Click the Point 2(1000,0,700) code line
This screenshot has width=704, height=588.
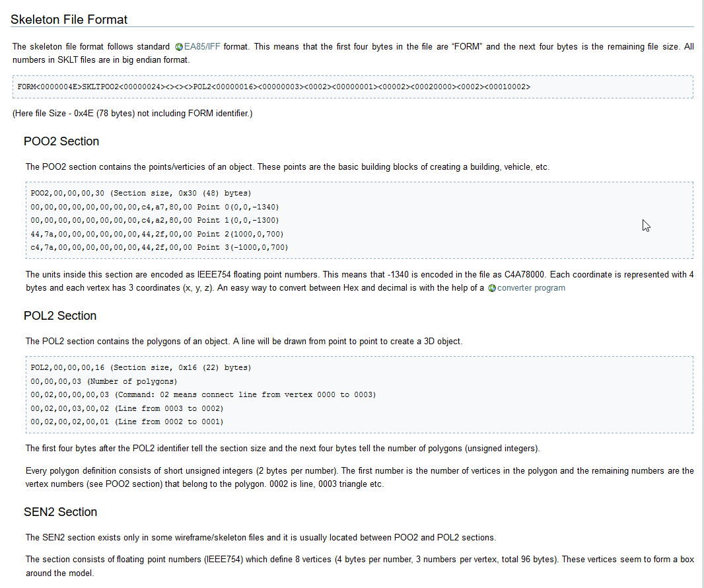point(159,234)
